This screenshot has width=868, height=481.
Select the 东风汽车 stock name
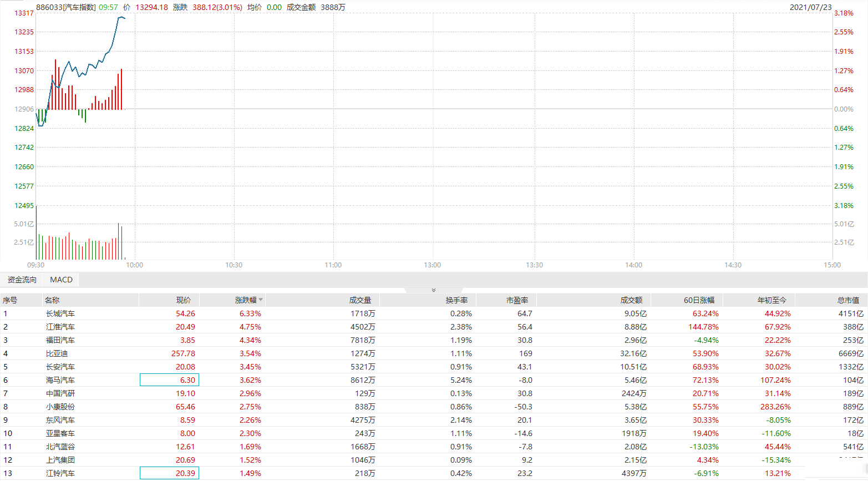(60, 420)
